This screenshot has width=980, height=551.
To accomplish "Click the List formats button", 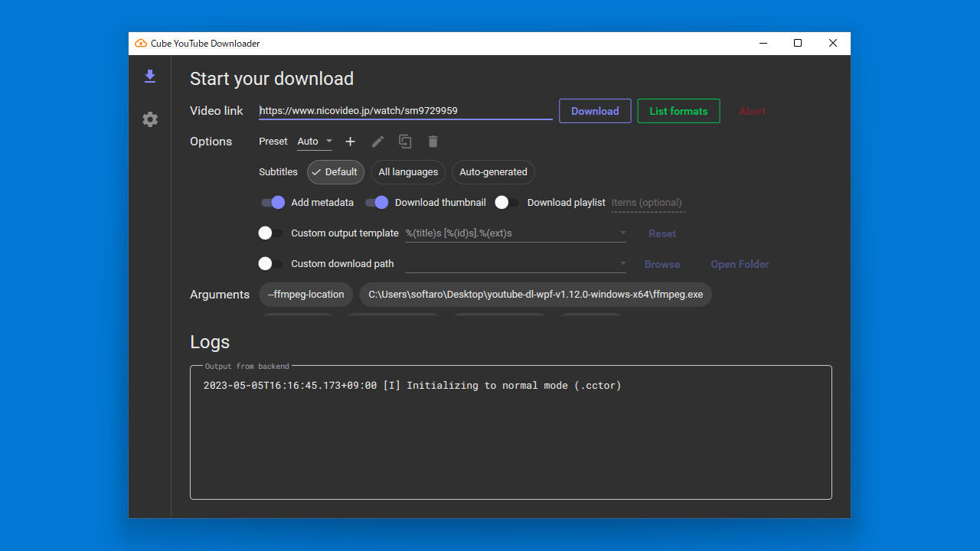I will pyautogui.click(x=678, y=111).
